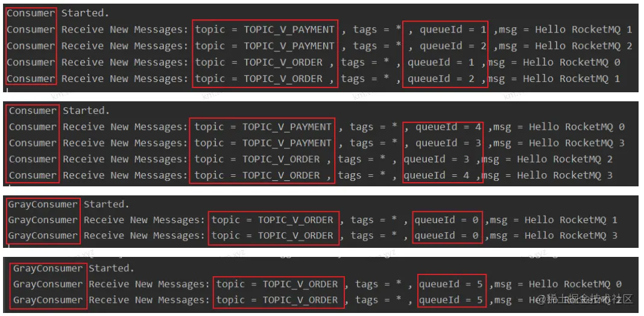Click 'Hello RocketMQ 0' on the queueId 4 PAYMENT line
The height and width of the screenshot is (316, 644).
click(x=576, y=127)
